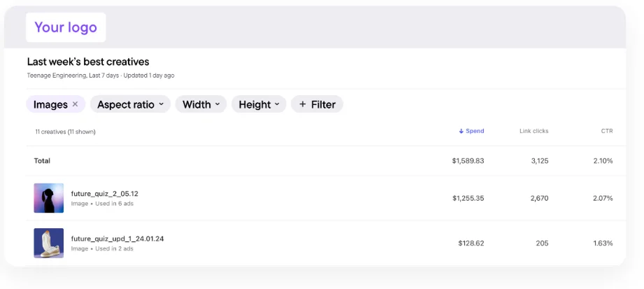
Task: Sort by Link clicks column
Action: [x=534, y=132]
